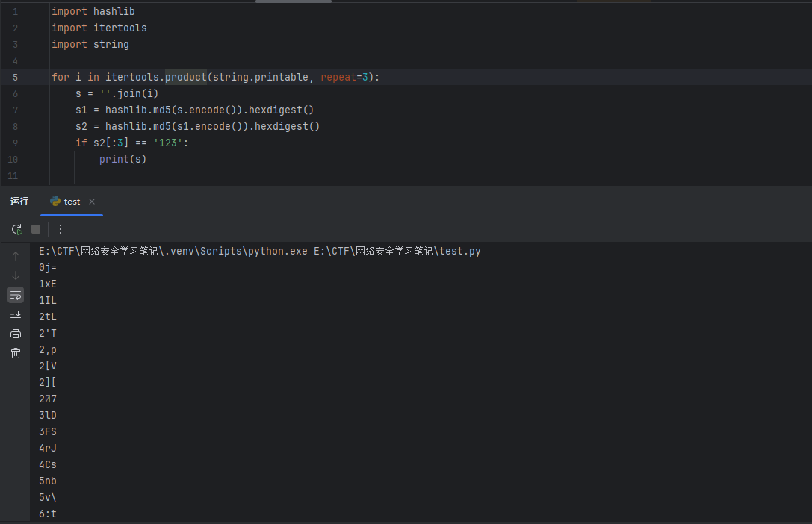
Task: Select the 'test' run tab
Action: point(72,202)
